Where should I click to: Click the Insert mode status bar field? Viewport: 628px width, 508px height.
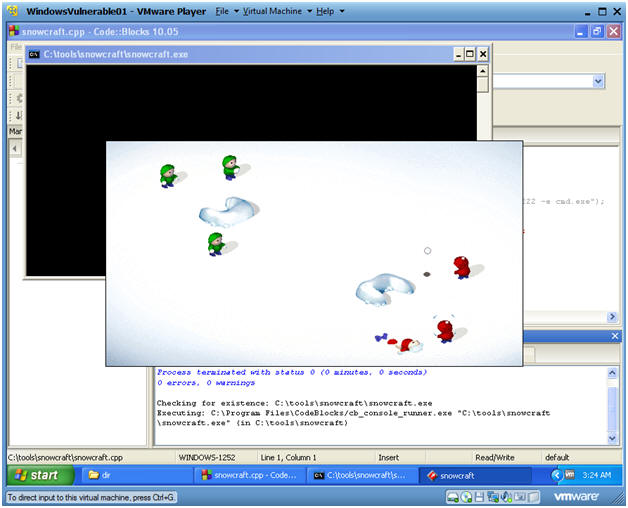(x=388, y=457)
